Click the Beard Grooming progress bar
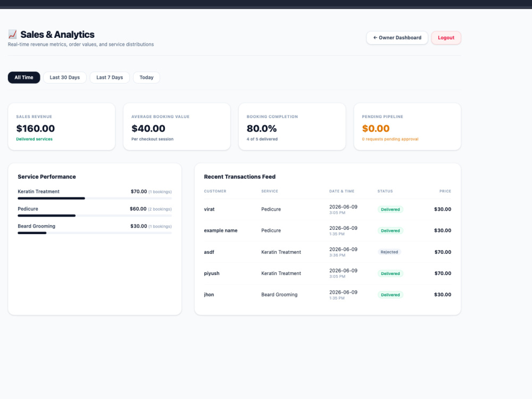The width and height of the screenshot is (532, 399). click(x=95, y=233)
